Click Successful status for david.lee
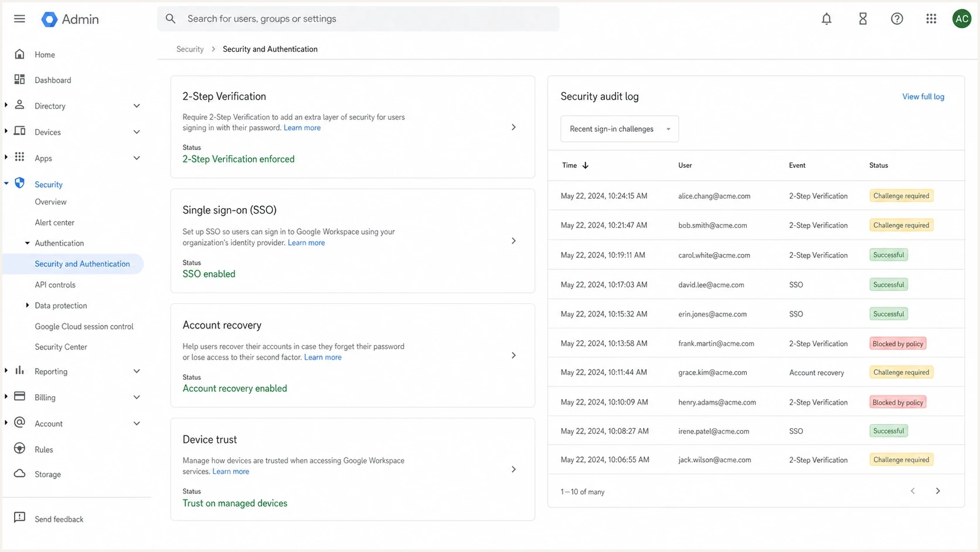The height and width of the screenshot is (552, 980). click(x=889, y=285)
